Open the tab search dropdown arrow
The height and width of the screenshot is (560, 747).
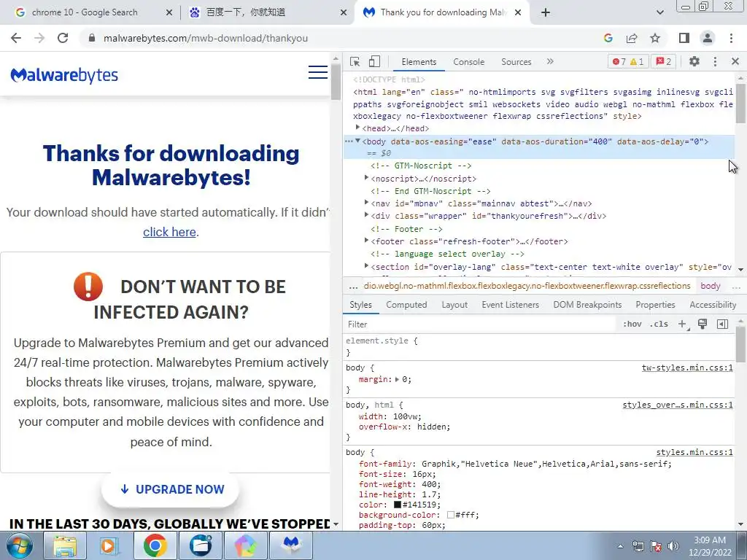click(x=659, y=12)
